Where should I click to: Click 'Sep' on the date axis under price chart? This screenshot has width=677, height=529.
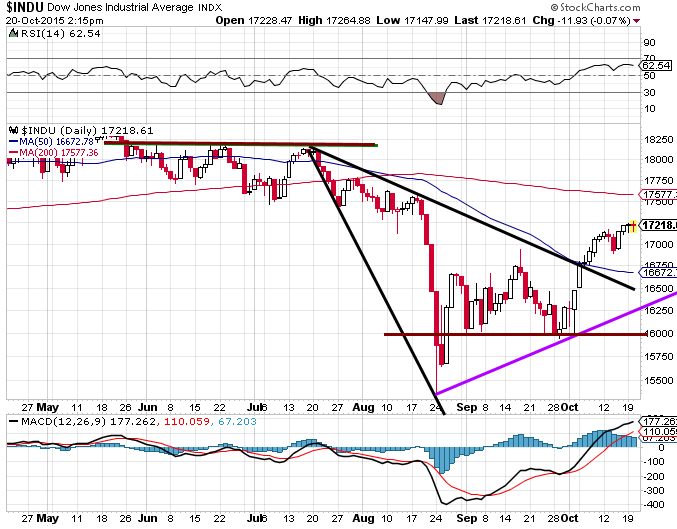click(x=467, y=407)
